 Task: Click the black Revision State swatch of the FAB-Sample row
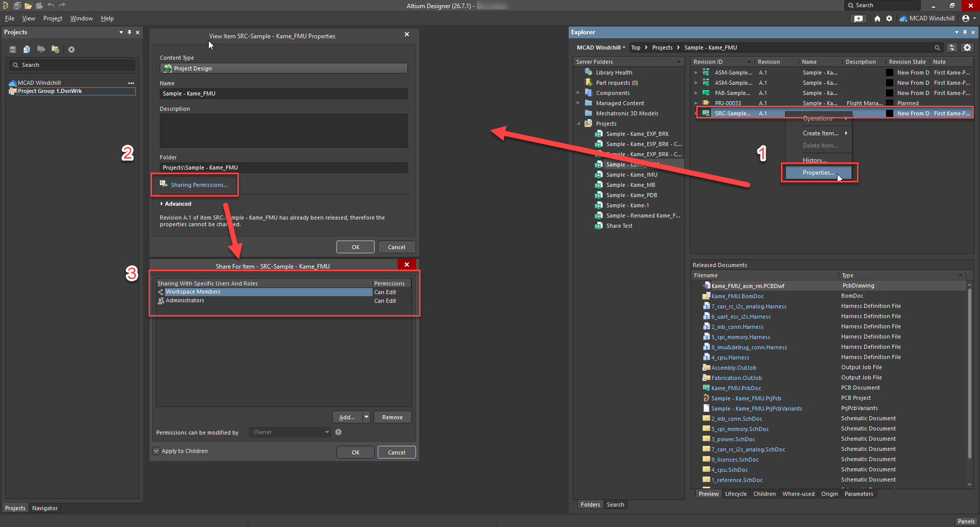click(x=890, y=93)
